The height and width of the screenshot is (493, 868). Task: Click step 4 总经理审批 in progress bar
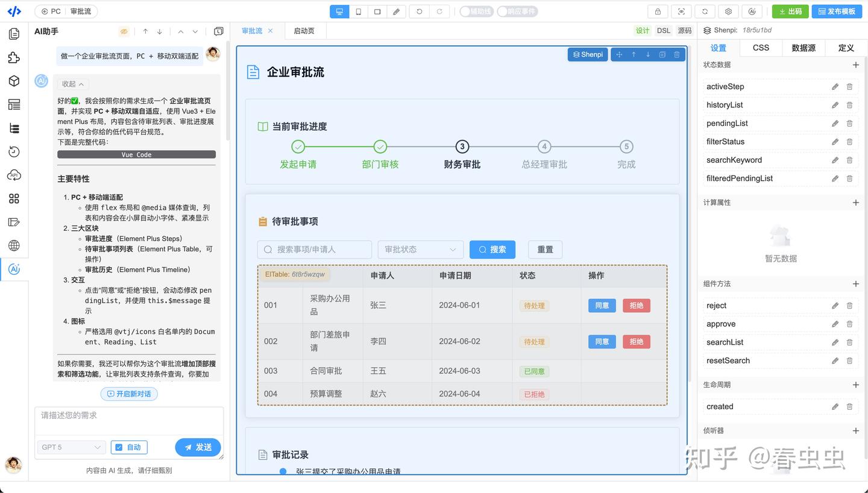point(544,155)
